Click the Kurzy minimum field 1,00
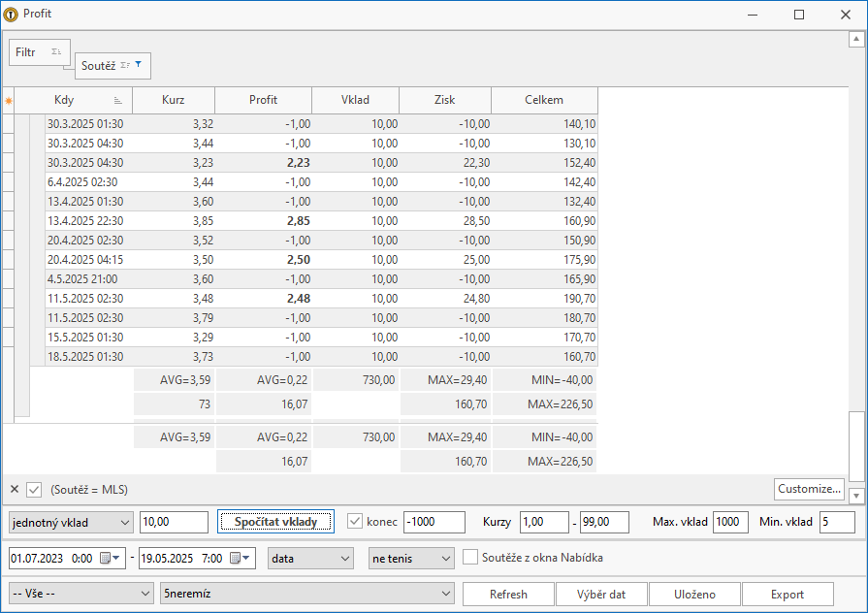 click(544, 522)
